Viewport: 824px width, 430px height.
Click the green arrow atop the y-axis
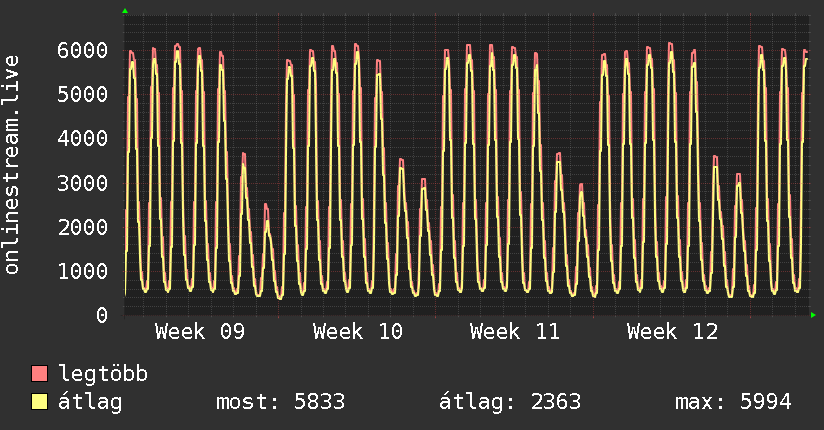coord(125,11)
